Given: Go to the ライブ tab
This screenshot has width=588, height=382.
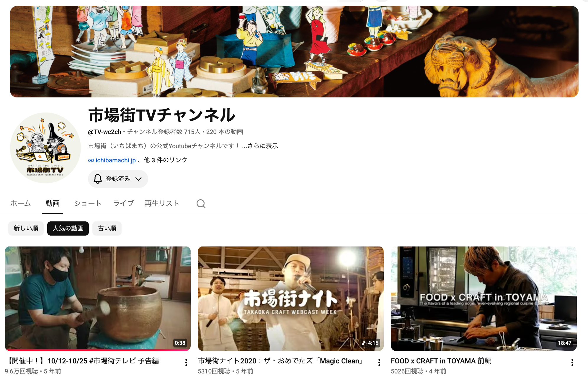Looking at the screenshot, I should 123,203.
